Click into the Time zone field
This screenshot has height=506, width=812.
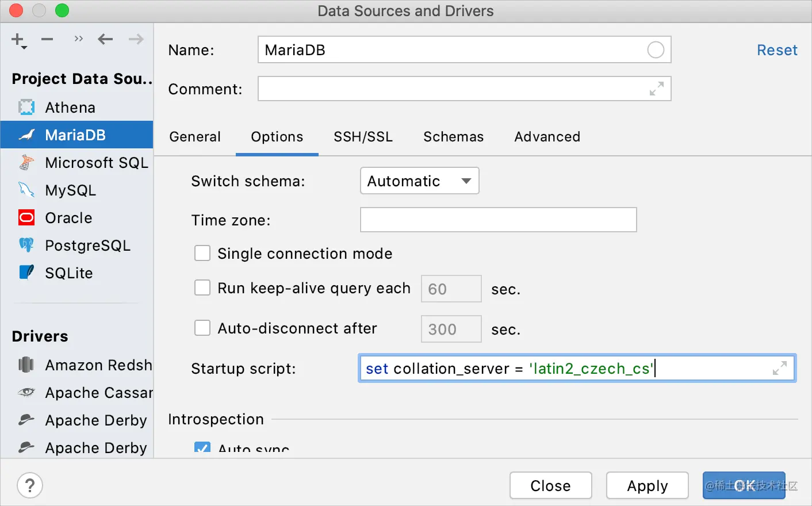point(499,220)
